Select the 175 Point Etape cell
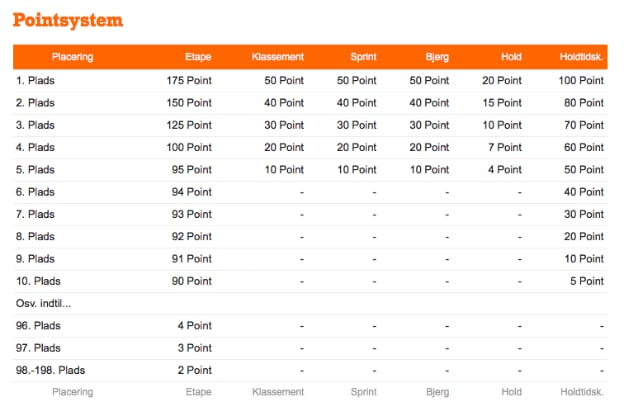 (189, 80)
